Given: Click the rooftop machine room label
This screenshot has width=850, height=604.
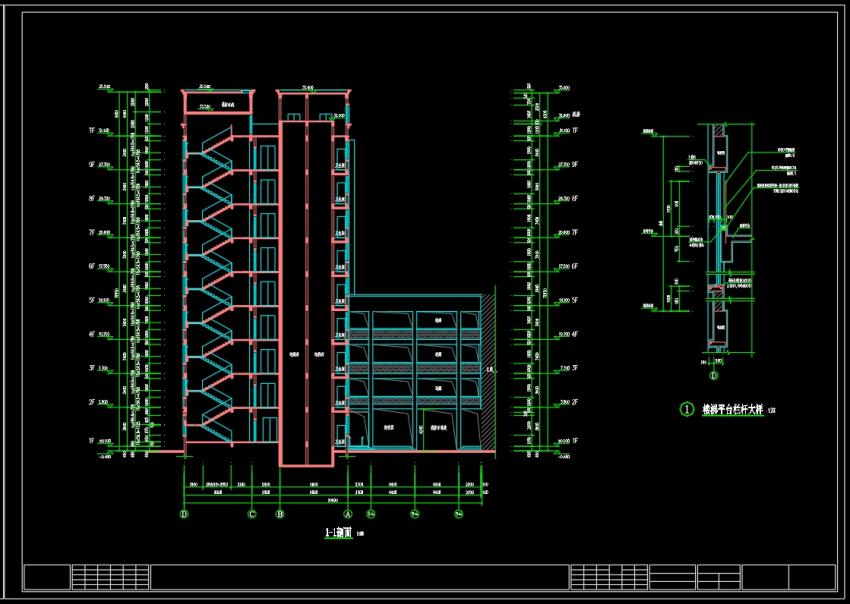Looking at the screenshot, I should pos(226,104).
